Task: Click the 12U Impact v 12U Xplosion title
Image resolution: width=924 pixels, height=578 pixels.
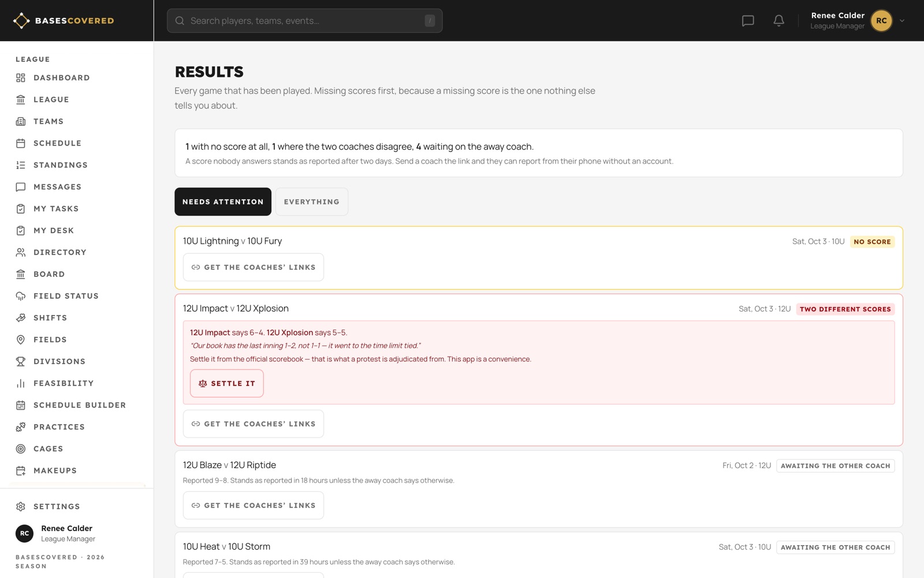Action: pos(236,309)
